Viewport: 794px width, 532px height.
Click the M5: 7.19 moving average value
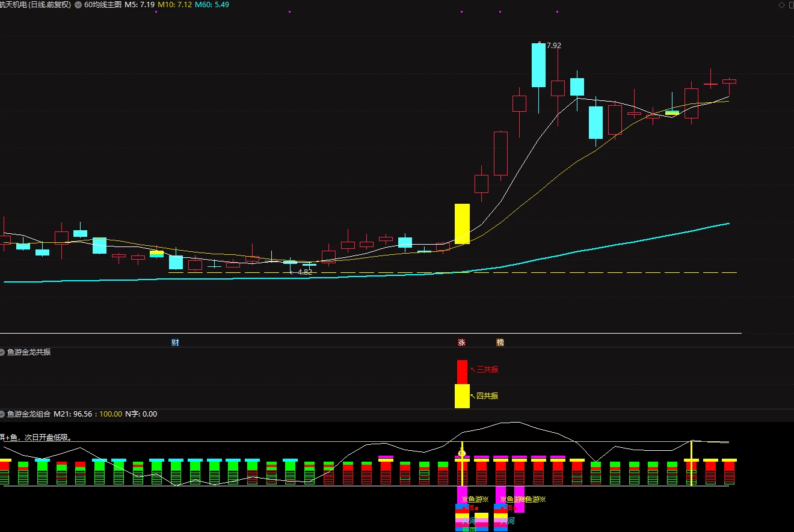(140, 5)
